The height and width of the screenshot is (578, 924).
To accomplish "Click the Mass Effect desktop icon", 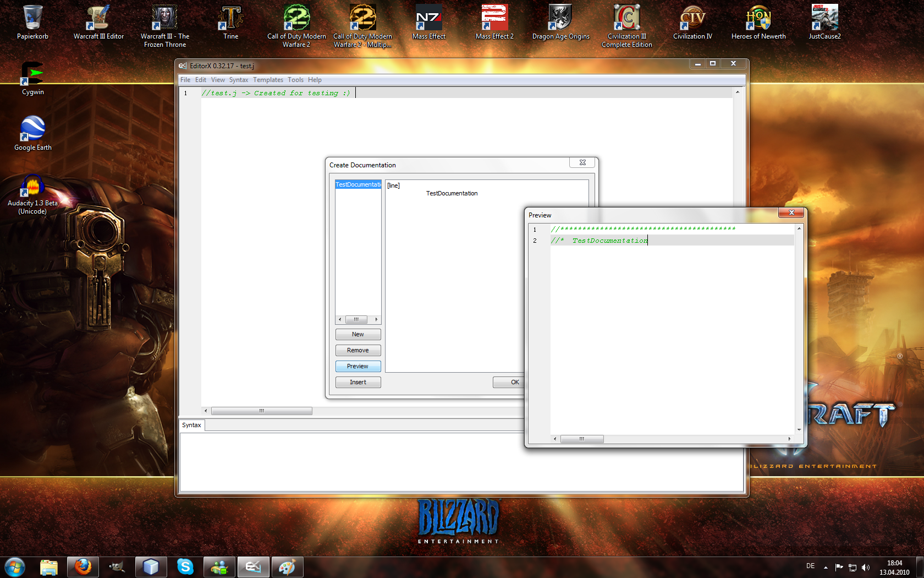I will pyautogui.click(x=429, y=22).
